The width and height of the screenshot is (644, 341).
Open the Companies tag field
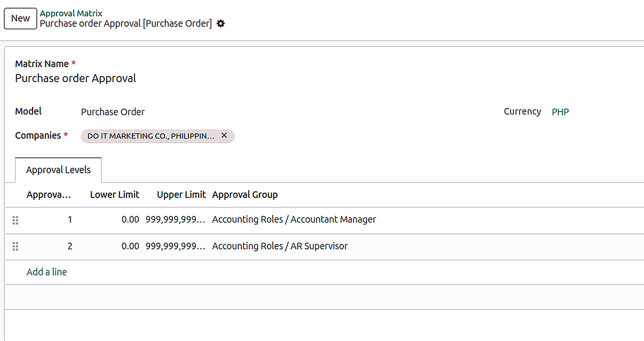tap(335, 136)
